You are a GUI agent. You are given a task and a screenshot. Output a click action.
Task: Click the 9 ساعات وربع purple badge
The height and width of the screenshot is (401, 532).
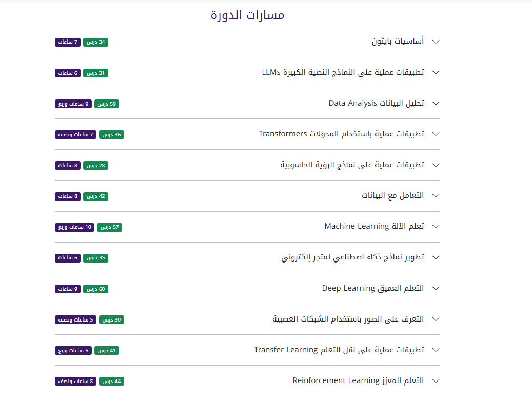73,104
